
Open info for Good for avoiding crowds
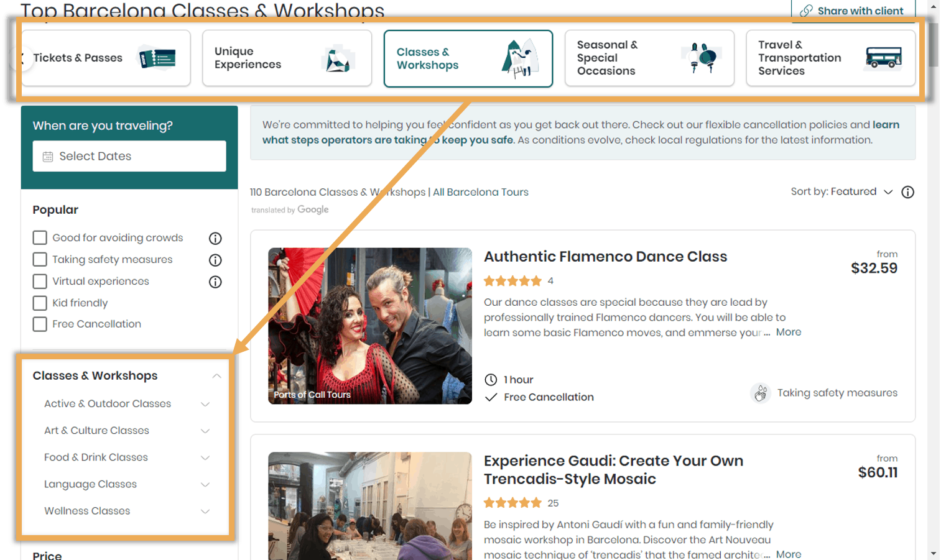pos(215,238)
